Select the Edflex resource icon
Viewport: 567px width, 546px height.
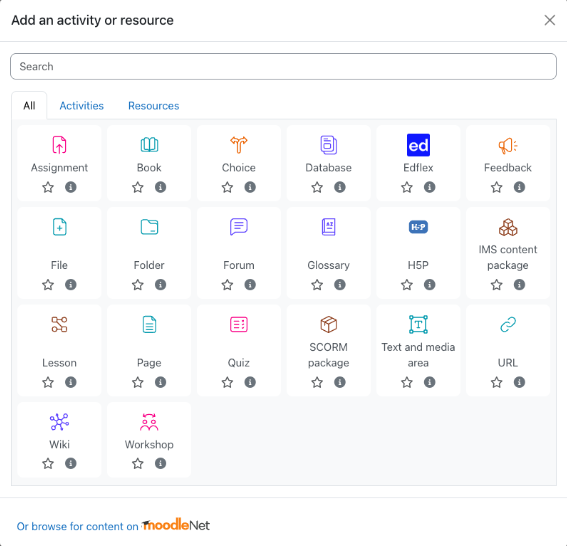[x=418, y=145]
